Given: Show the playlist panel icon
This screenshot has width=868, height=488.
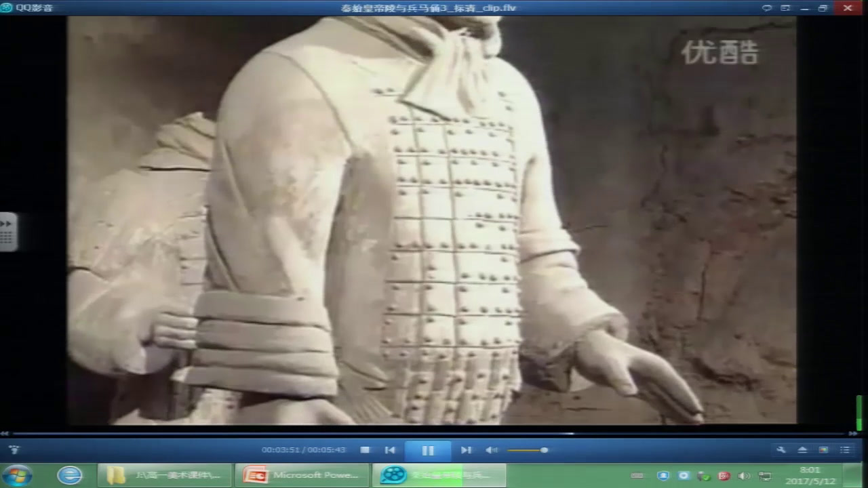Looking at the screenshot, I should pos(845,450).
